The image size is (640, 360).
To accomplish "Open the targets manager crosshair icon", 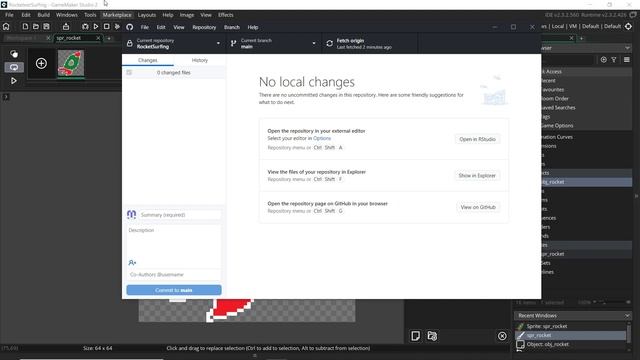I will (629, 26).
